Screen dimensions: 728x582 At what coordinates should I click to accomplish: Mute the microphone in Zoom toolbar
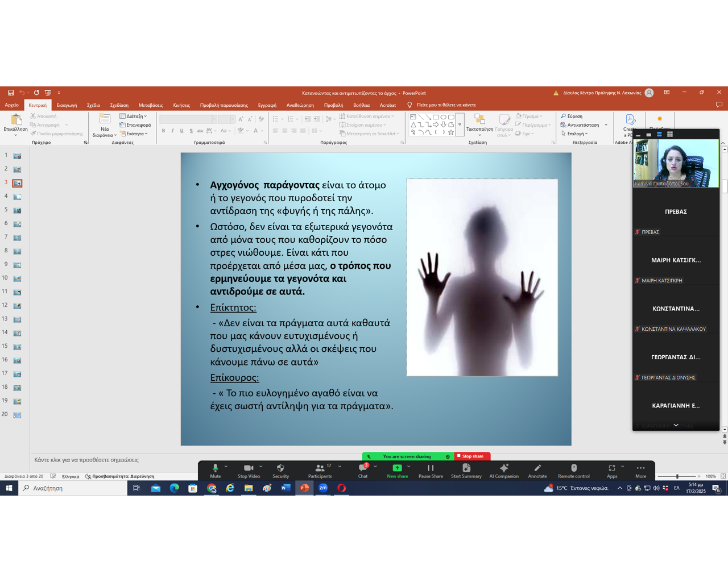pos(215,468)
